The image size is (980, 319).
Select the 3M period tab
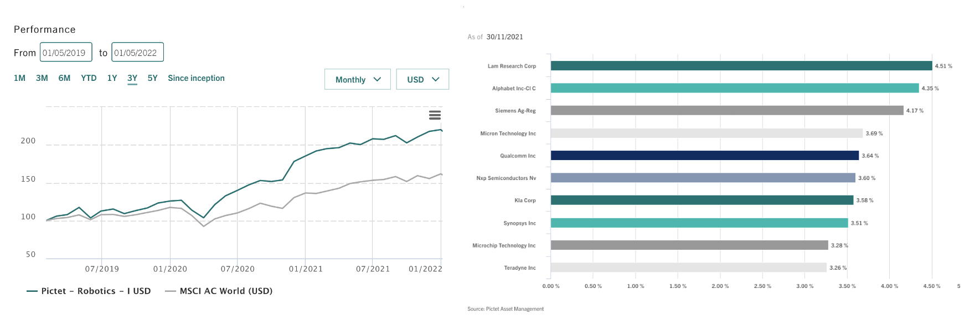pos(42,78)
